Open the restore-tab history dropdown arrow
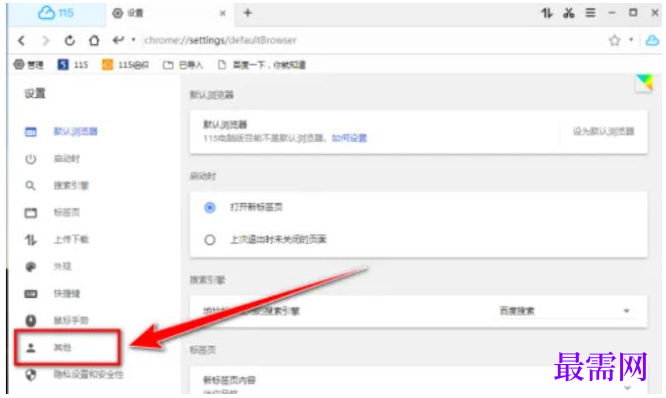This screenshot has height=398, width=666. pos(133,40)
